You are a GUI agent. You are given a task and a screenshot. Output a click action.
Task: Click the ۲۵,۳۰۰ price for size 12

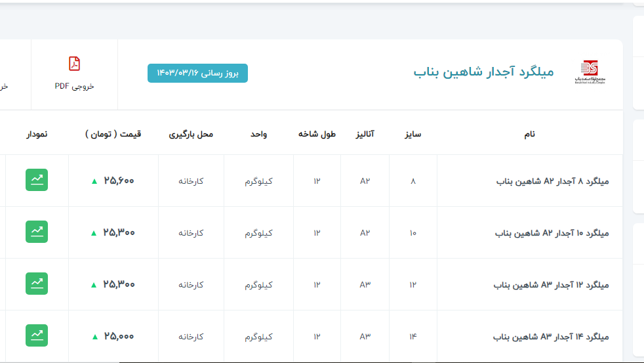coord(119,284)
